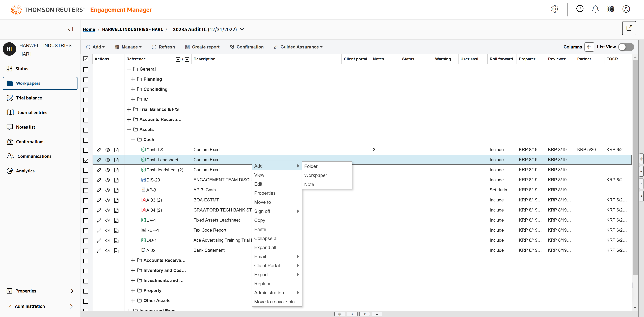Click the eye view icon for DIS-20
Image resolution: width=644 pixels, height=317 pixels.
(108, 180)
